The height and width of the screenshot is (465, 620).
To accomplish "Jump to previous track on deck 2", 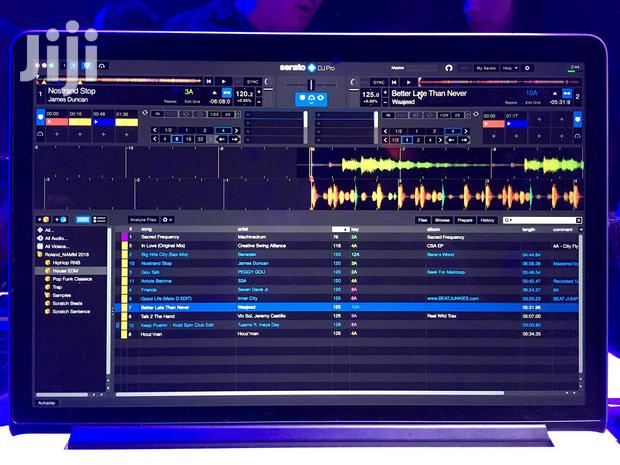I will [x=394, y=82].
